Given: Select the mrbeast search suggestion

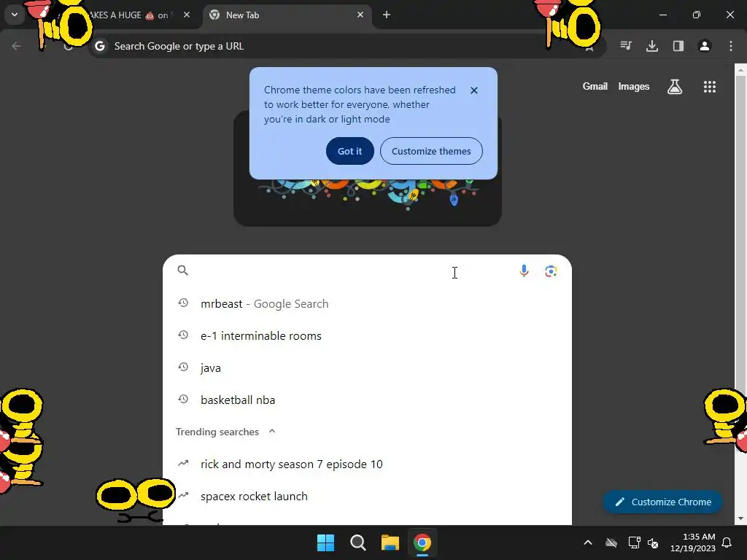Looking at the screenshot, I should tap(367, 303).
